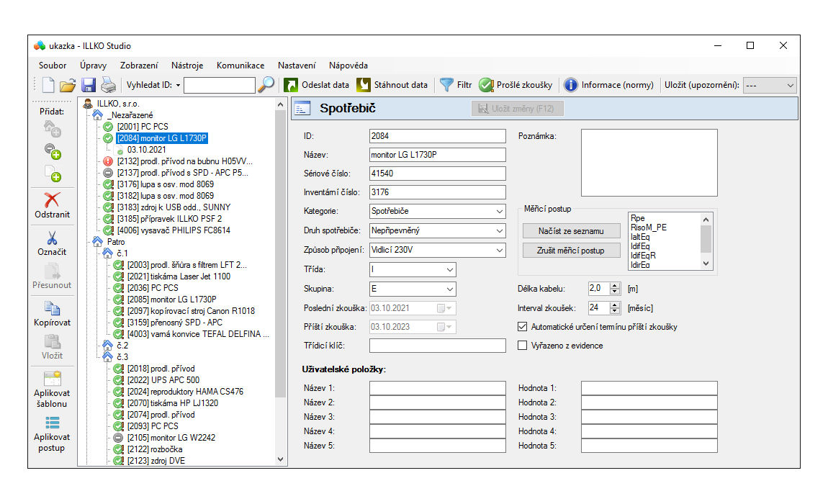Open the Třída dropdown
Viewport: 828px width, 504px height.
[x=449, y=270]
